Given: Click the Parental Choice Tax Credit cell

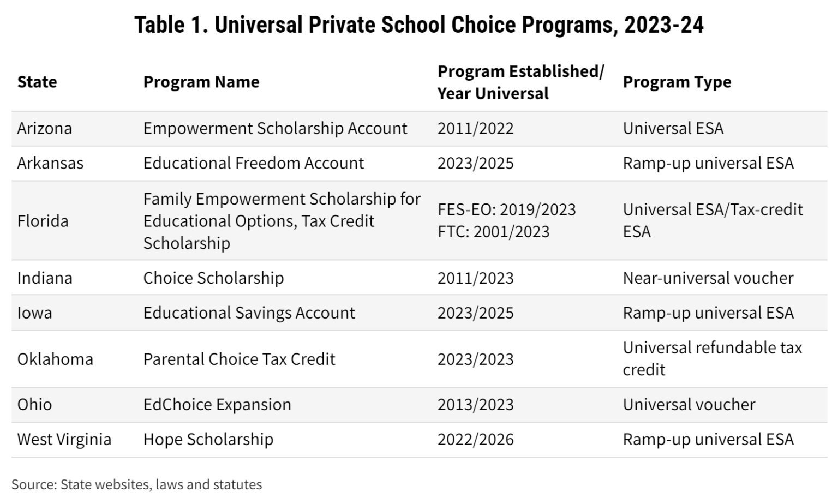Looking at the screenshot, I should (x=239, y=359).
